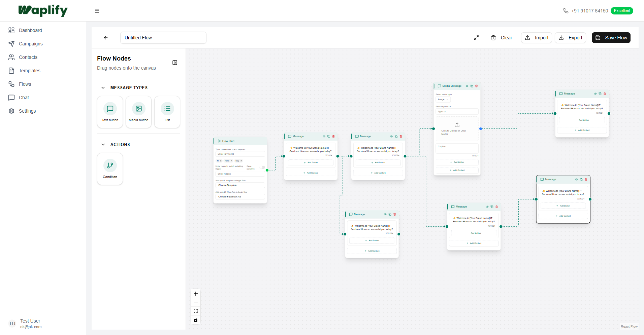The width and height of the screenshot is (644, 335).
Task: Click the Caption field in Media Message
Action: pos(457,148)
